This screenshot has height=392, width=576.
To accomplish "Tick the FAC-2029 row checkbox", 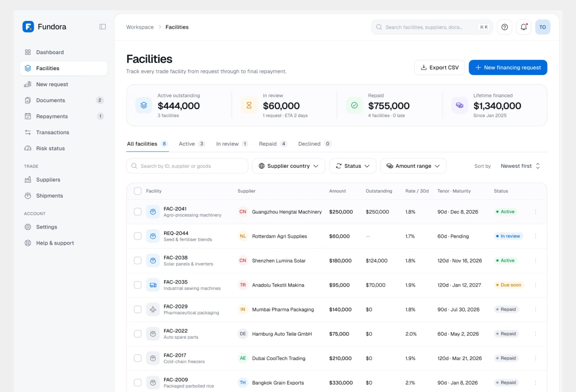I will coord(138,309).
